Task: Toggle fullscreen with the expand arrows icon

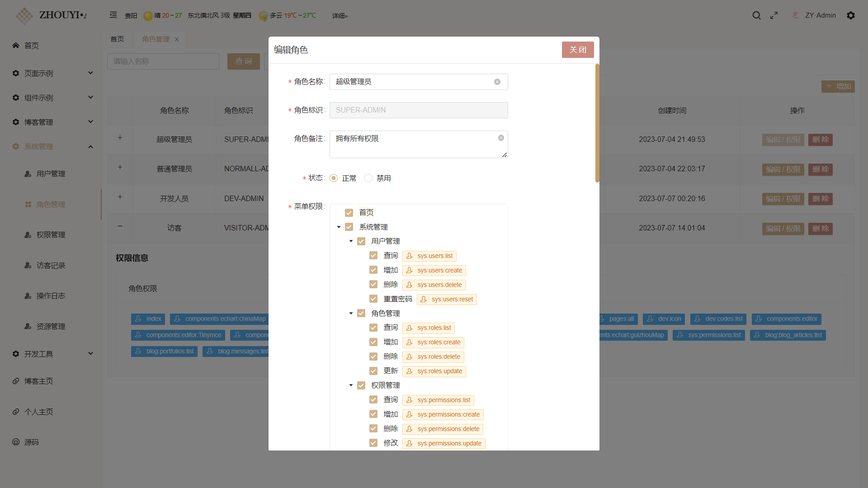Action: pyautogui.click(x=774, y=15)
